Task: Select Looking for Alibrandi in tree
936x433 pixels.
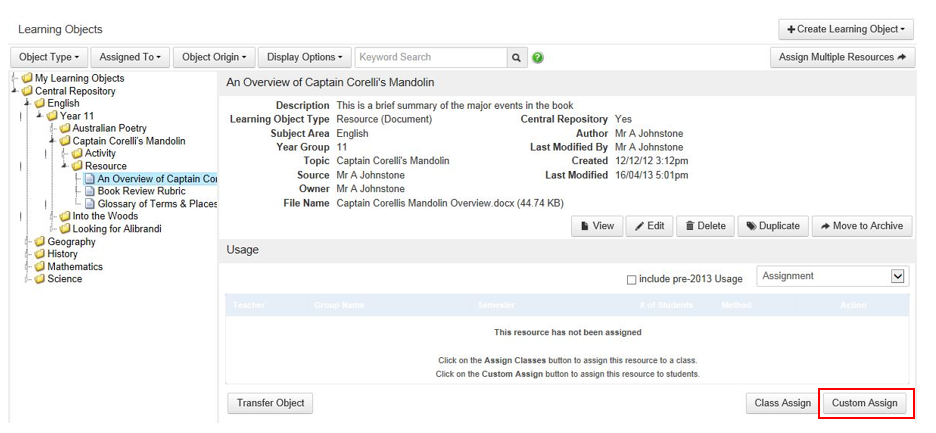Action: tap(116, 229)
